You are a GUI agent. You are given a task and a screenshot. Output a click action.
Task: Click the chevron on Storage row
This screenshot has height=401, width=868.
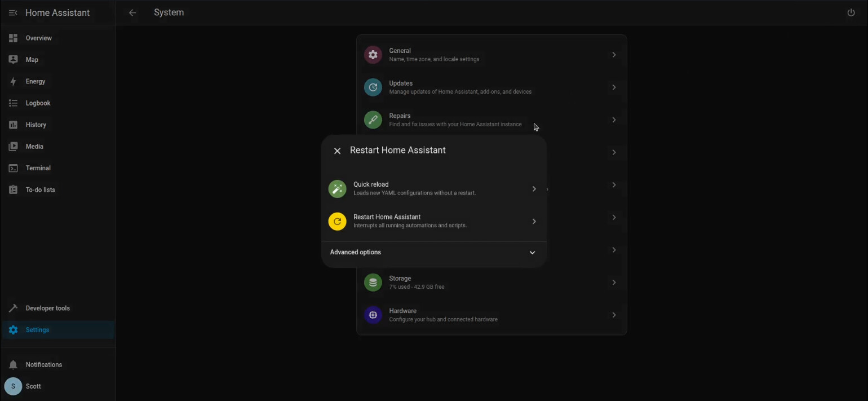point(614,283)
